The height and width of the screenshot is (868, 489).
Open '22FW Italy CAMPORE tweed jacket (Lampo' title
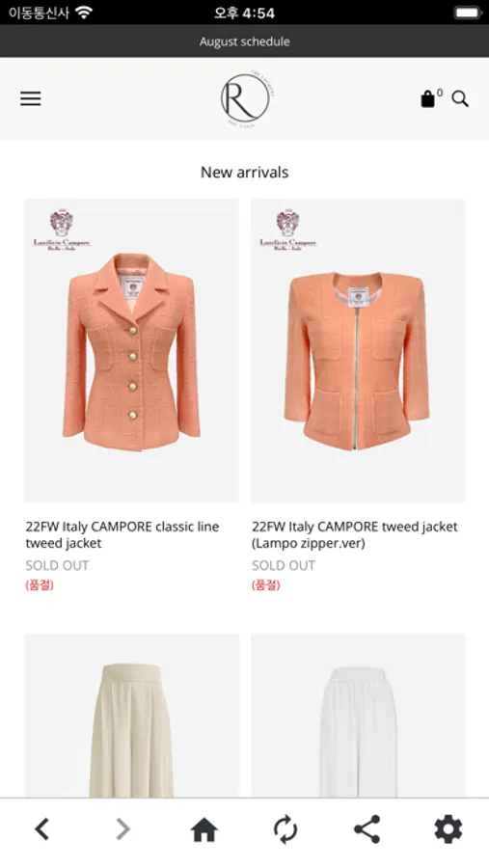355,534
